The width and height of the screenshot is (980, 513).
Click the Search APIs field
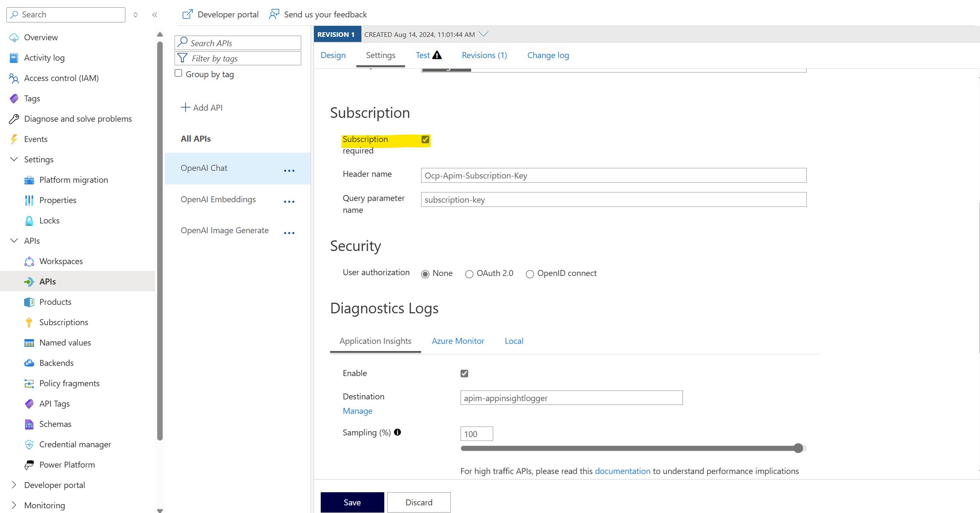coord(238,43)
